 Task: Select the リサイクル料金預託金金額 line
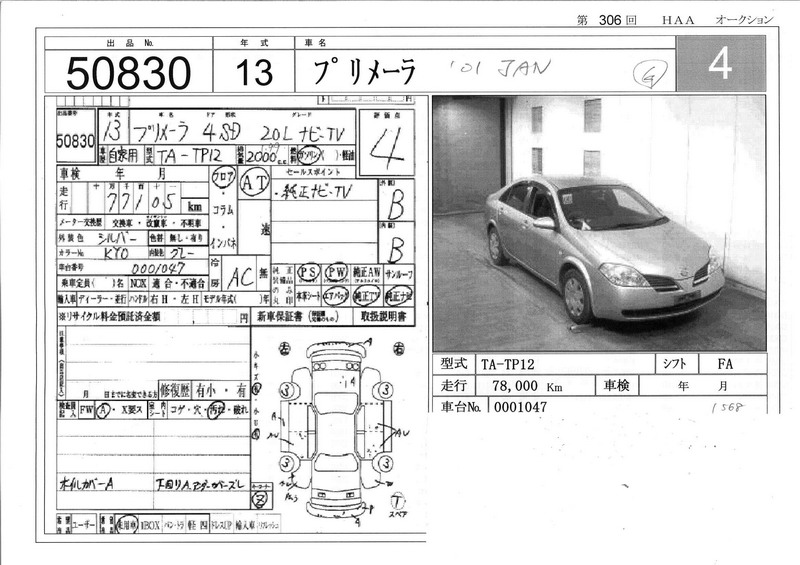pos(155,316)
